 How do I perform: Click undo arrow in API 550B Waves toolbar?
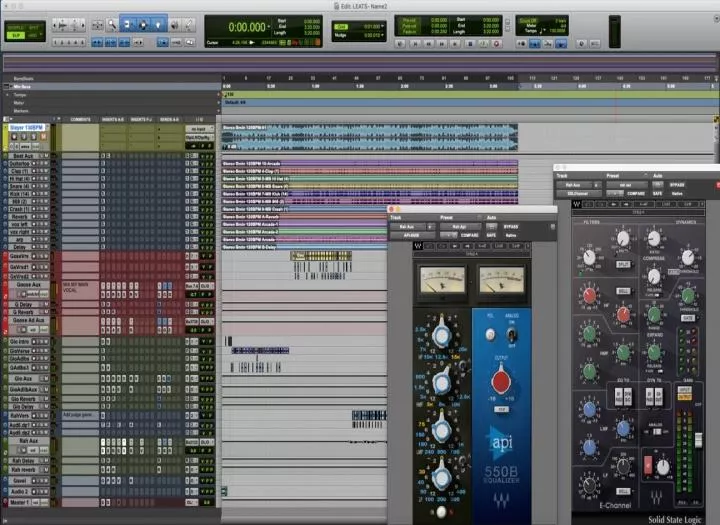(x=428, y=246)
